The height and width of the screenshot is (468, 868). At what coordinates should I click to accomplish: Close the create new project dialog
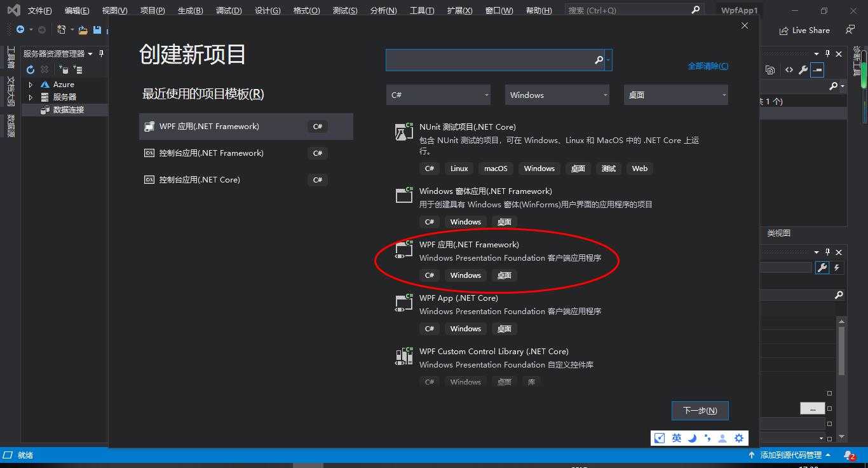pos(745,25)
